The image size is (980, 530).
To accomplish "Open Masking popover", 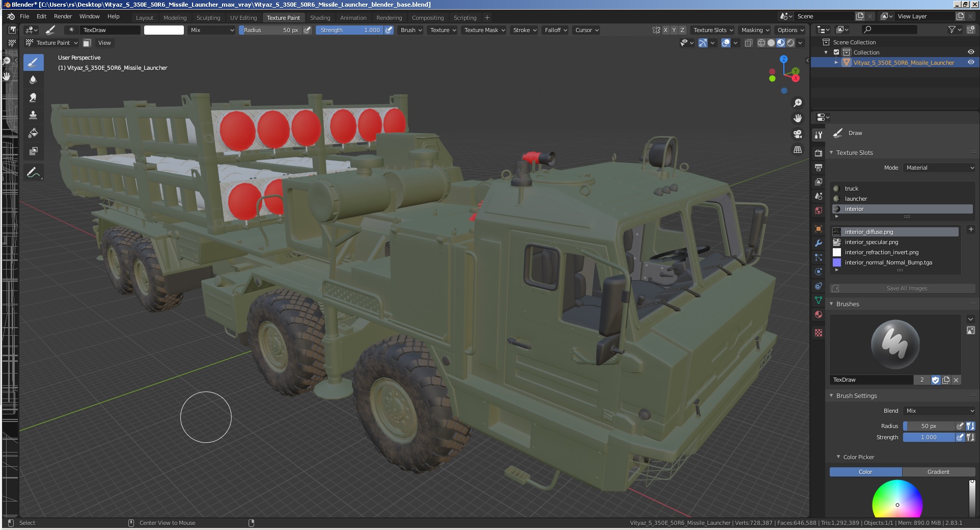I will [755, 30].
